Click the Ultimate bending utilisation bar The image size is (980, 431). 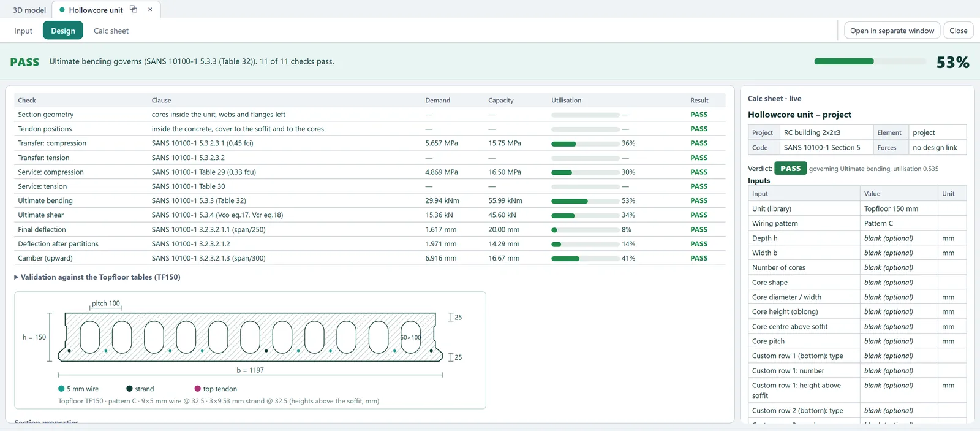click(586, 201)
